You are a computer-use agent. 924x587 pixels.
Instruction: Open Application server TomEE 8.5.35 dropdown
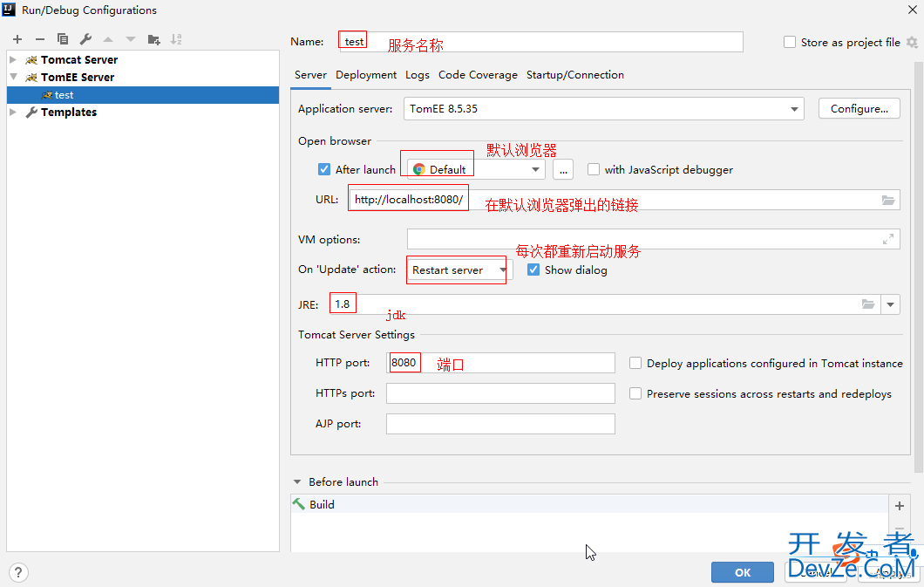pos(603,109)
